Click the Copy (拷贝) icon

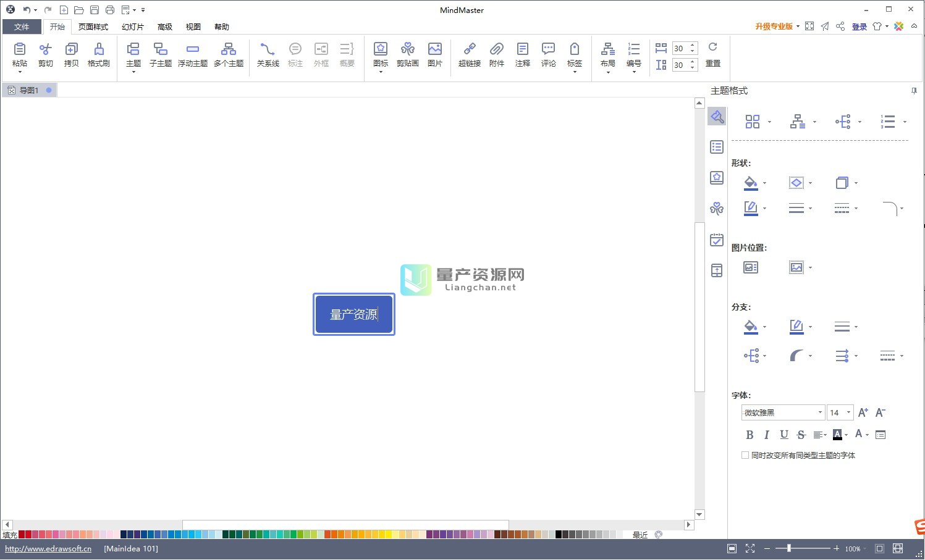point(72,49)
